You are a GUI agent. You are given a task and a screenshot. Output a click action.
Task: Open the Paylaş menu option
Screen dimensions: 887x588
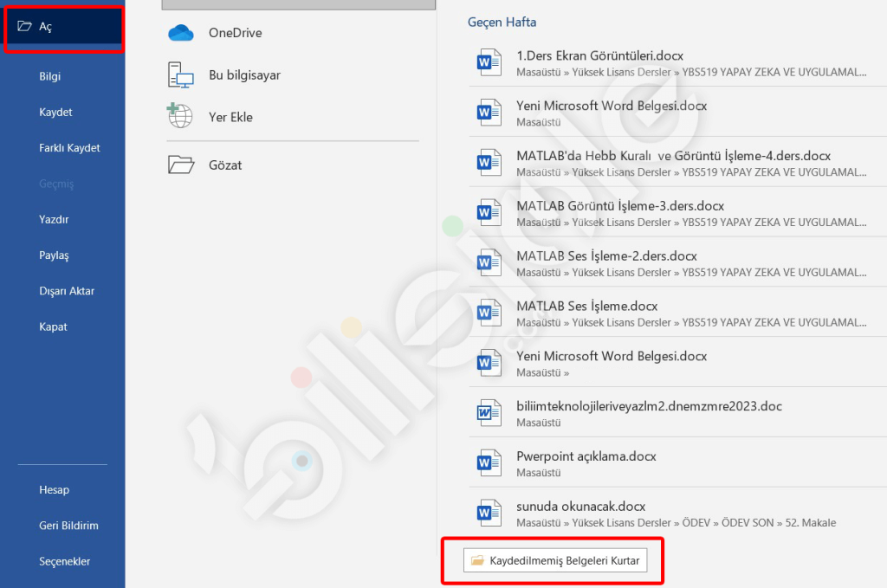click(x=54, y=255)
